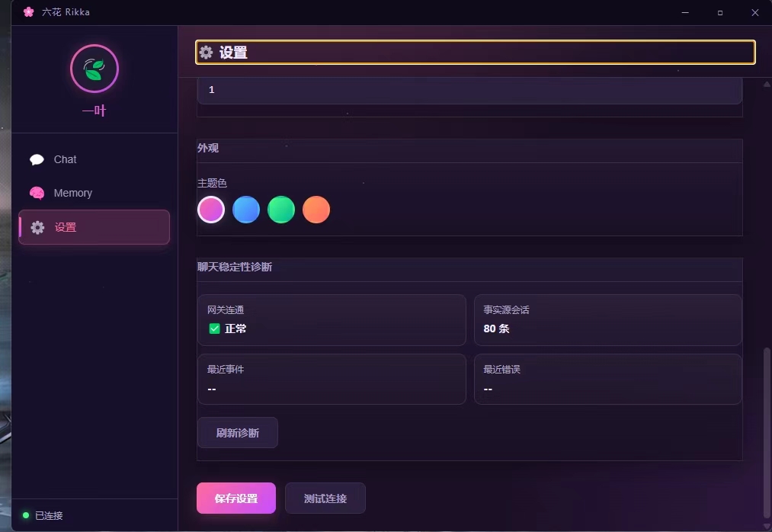Click the brain icon beside Memory
The image size is (772, 532).
pyautogui.click(x=37, y=193)
